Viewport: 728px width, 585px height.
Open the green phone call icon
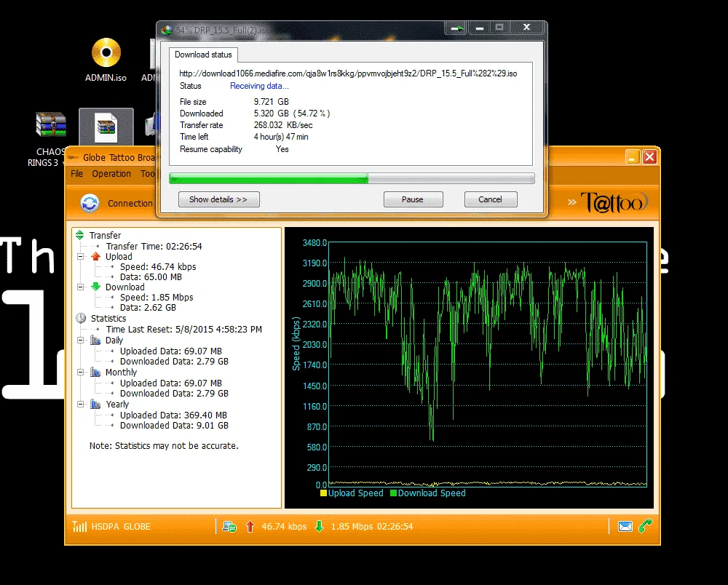pos(645,526)
